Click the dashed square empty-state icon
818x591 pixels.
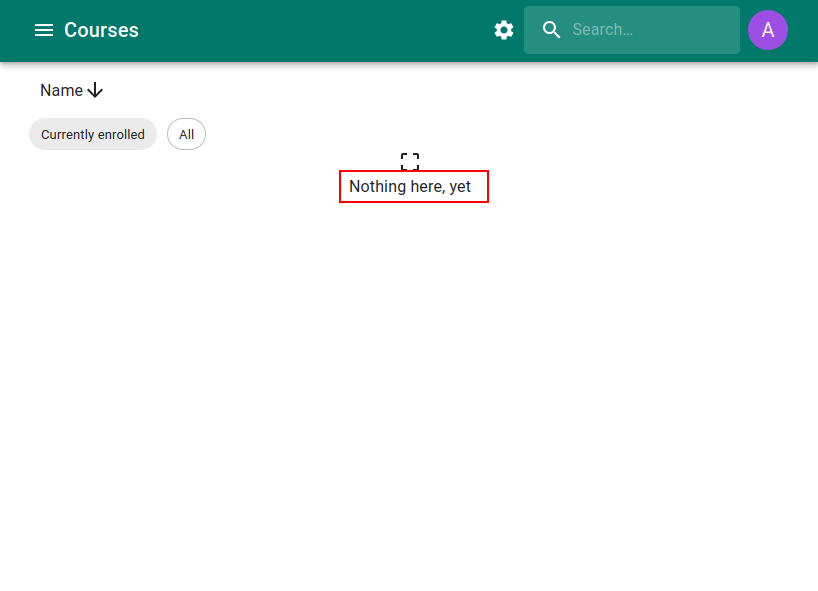click(410, 162)
